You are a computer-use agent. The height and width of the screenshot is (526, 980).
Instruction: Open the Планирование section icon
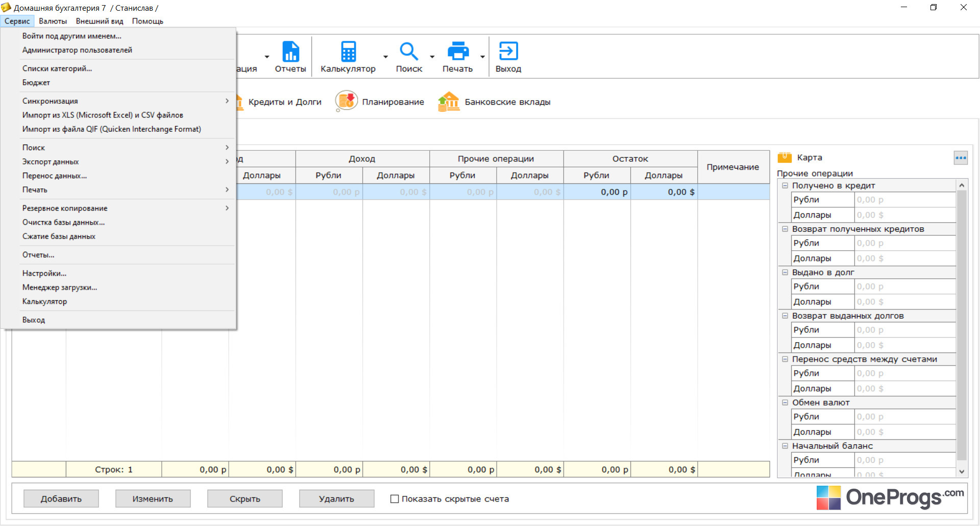point(347,101)
